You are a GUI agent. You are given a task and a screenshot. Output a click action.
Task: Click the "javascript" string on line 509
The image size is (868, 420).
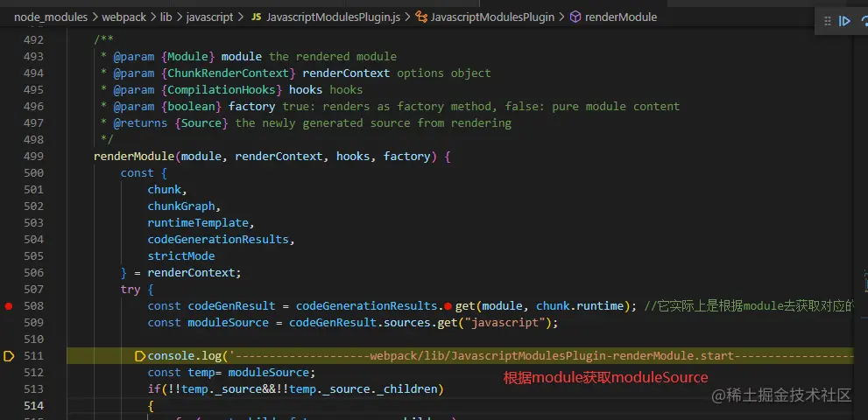(x=505, y=323)
